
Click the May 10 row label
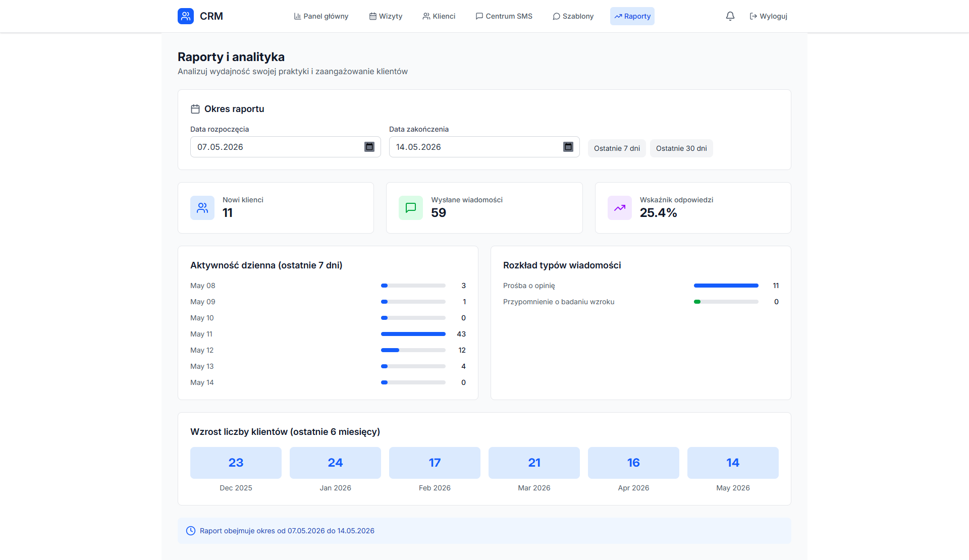(202, 318)
